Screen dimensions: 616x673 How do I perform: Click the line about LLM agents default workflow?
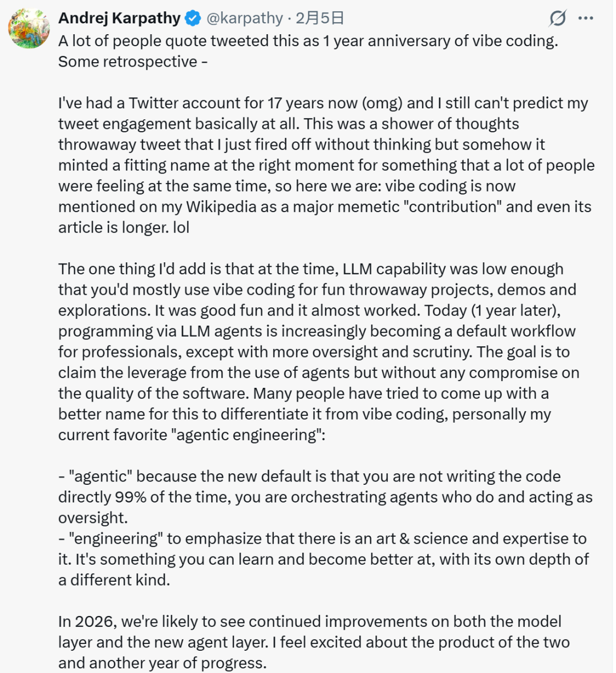click(317, 331)
